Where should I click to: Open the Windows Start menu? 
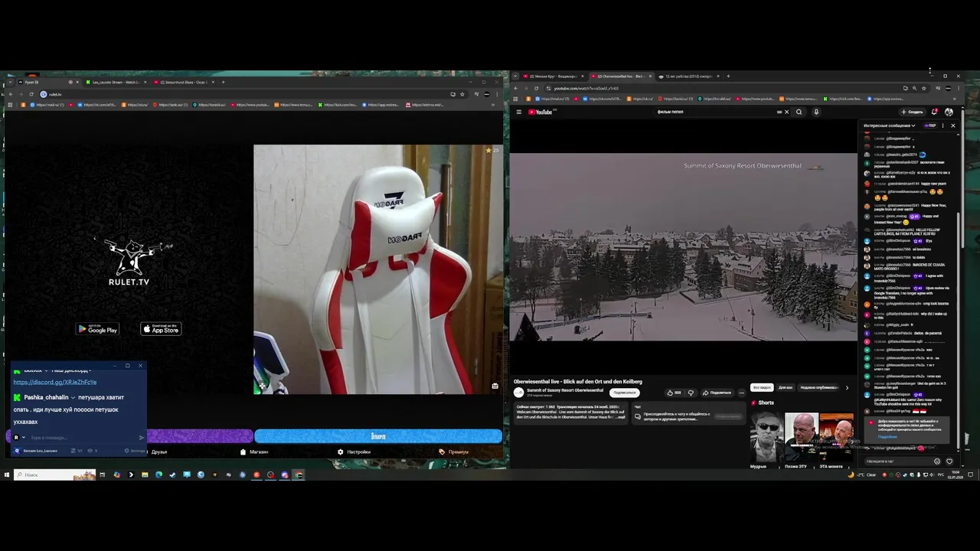[x=7, y=474]
